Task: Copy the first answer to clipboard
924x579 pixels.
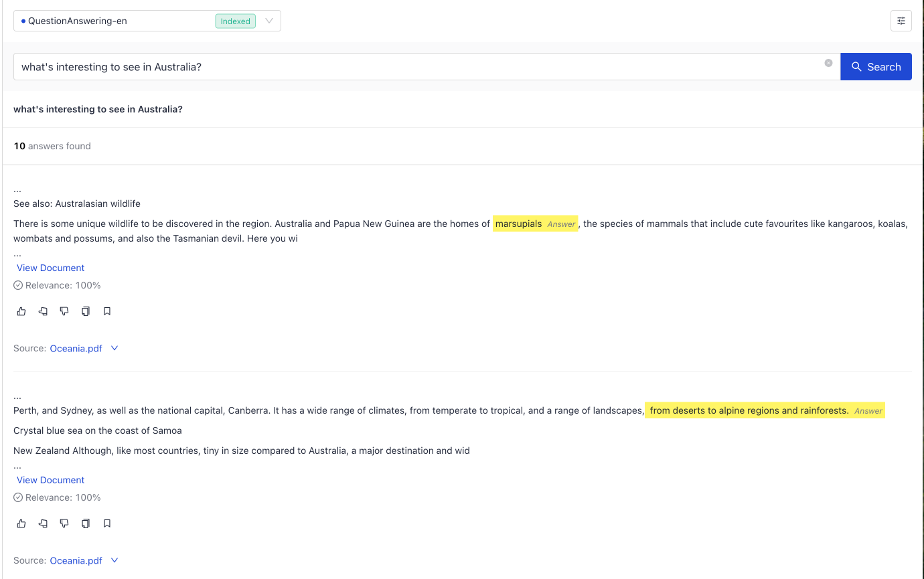Action: coord(86,311)
